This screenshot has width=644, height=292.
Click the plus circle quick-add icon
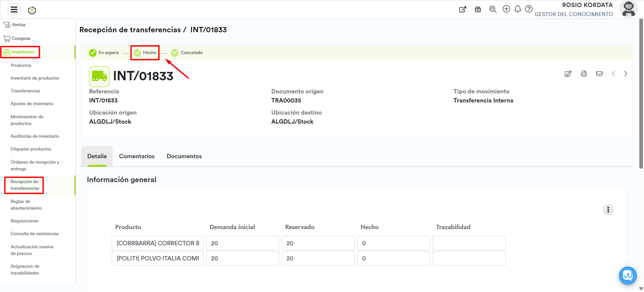(506, 9)
